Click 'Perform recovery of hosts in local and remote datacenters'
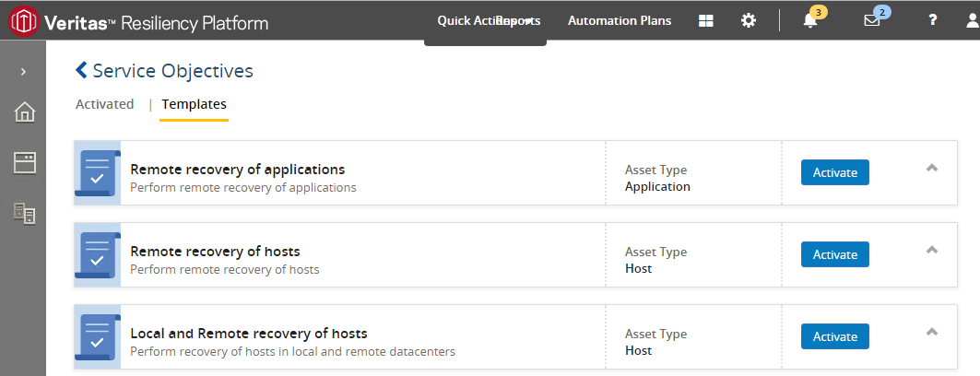Screen dimensions: 980x376 click(292, 352)
